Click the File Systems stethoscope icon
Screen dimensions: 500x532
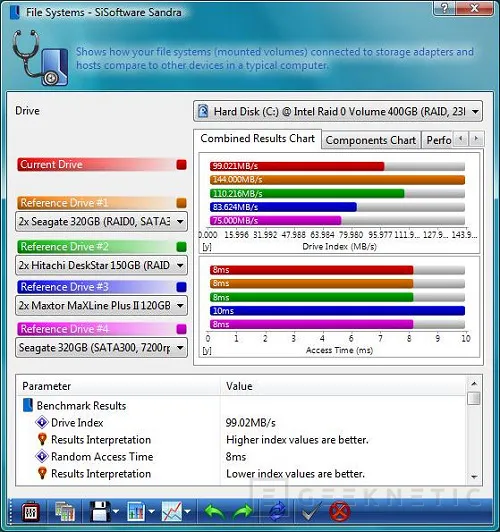click(x=40, y=58)
